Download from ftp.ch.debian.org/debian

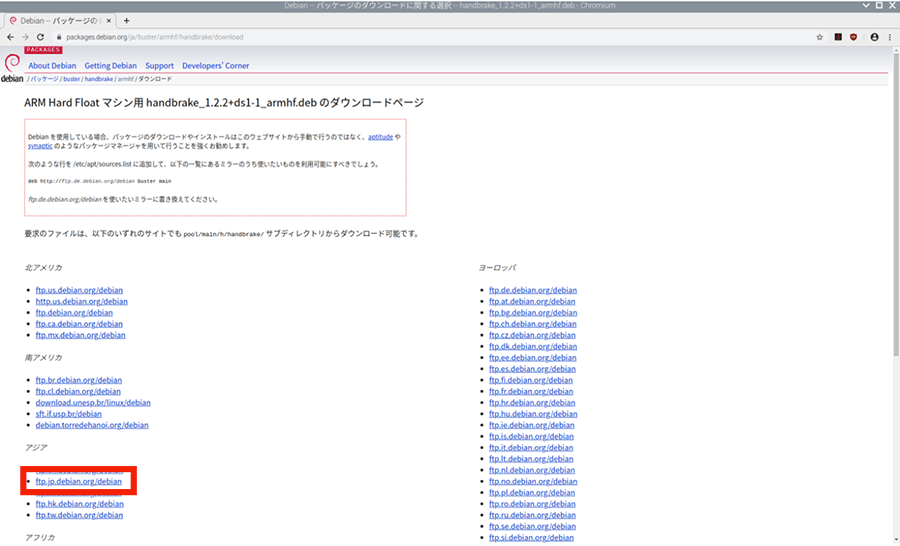pyautogui.click(x=533, y=324)
